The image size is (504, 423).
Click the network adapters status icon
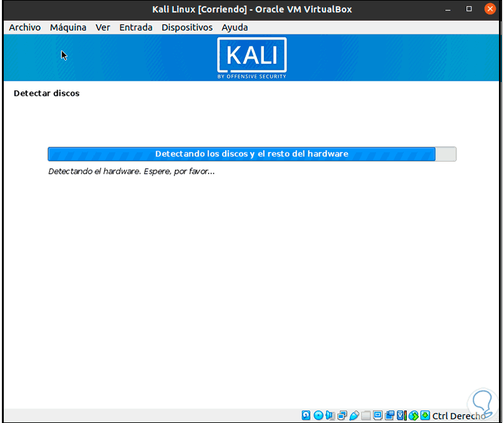pos(342,415)
